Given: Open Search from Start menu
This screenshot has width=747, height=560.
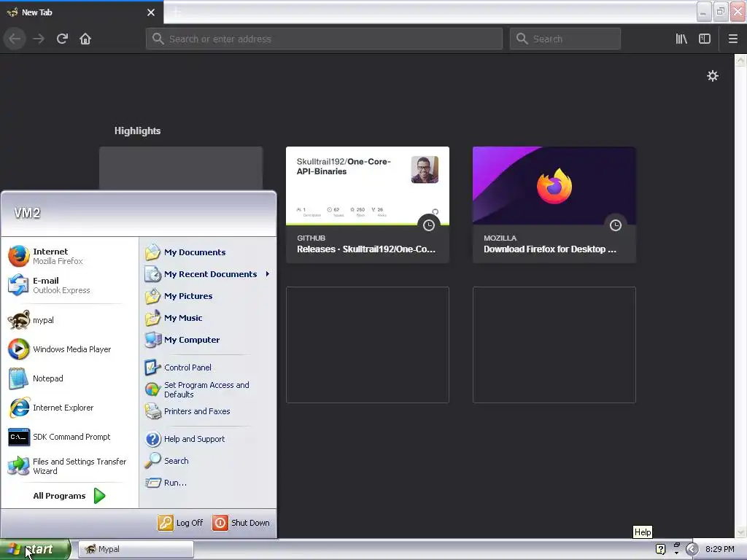Looking at the screenshot, I should [208, 461].
